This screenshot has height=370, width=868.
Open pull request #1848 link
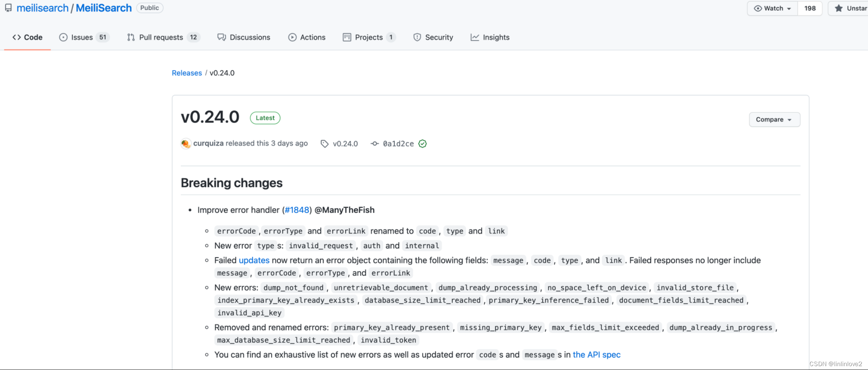pos(297,210)
